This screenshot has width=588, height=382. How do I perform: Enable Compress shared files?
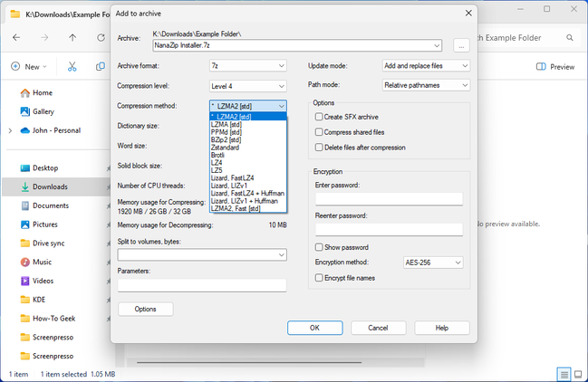tap(319, 132)
